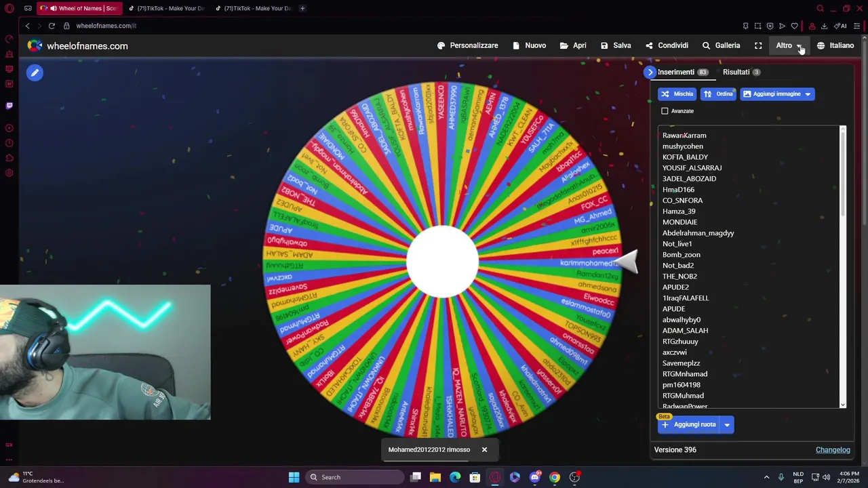Click Ordina sort button
The width and height of the screenshot is (868, 488).
click(718, 94)
